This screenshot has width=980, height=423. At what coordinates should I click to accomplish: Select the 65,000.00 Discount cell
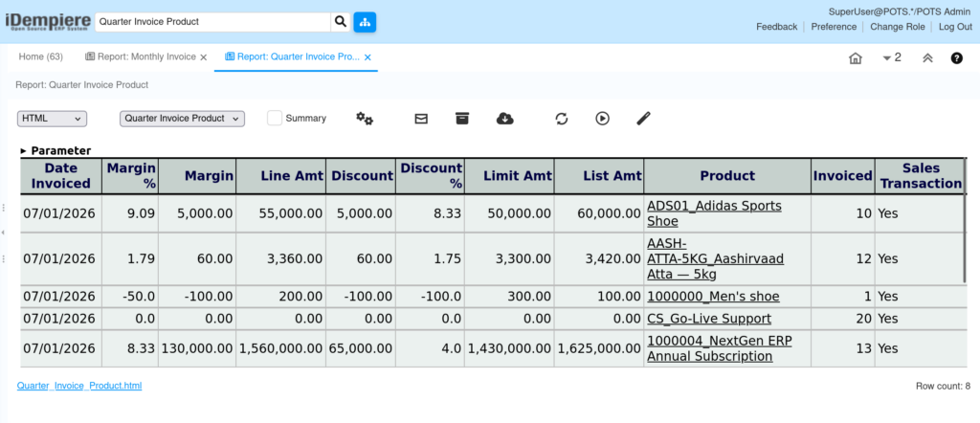pyautogui.click(x=360, y=348)
